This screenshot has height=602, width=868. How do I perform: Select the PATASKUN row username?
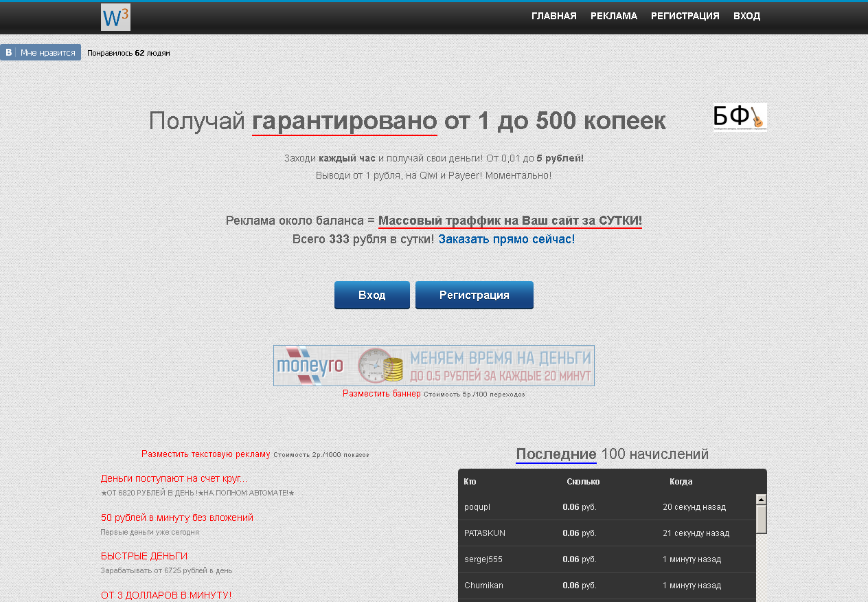[485, 533]
